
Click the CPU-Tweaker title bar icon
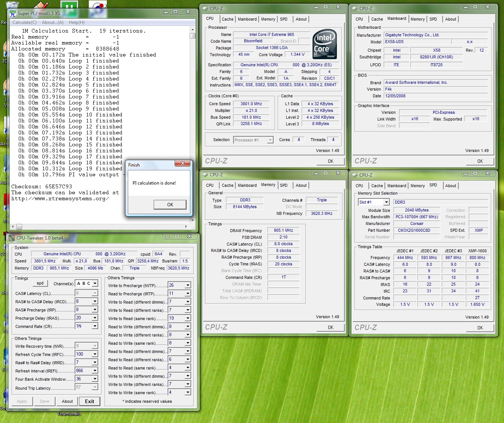pyautogui.click(x=12, y=238)
